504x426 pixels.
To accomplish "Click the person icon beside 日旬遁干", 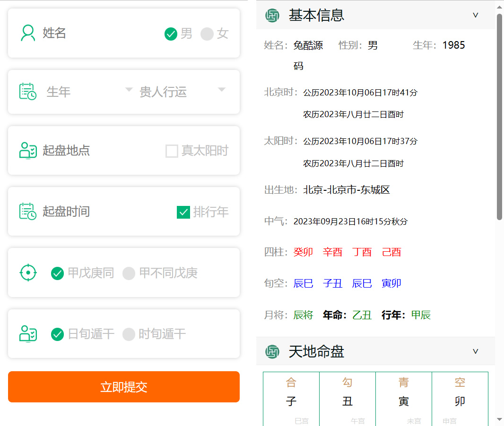I will click(x=28, y=334).
